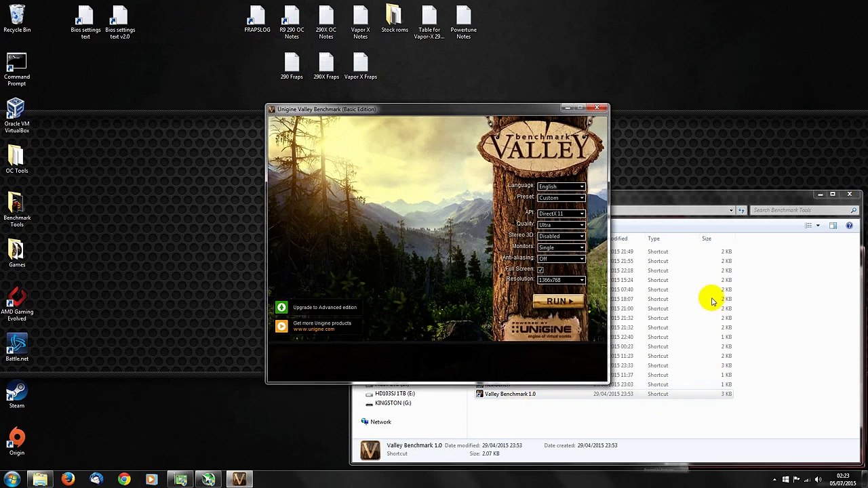Select Network in the Explorer navigation pane

point(380,422)
